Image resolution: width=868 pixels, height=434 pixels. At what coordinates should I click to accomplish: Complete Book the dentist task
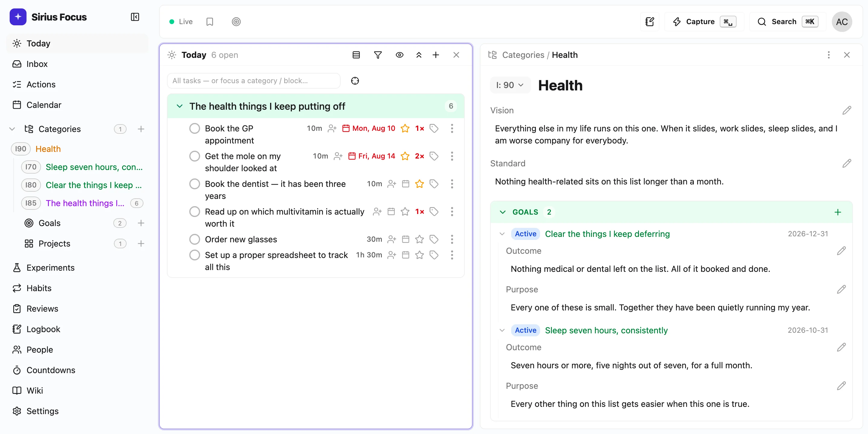point(194,184)
